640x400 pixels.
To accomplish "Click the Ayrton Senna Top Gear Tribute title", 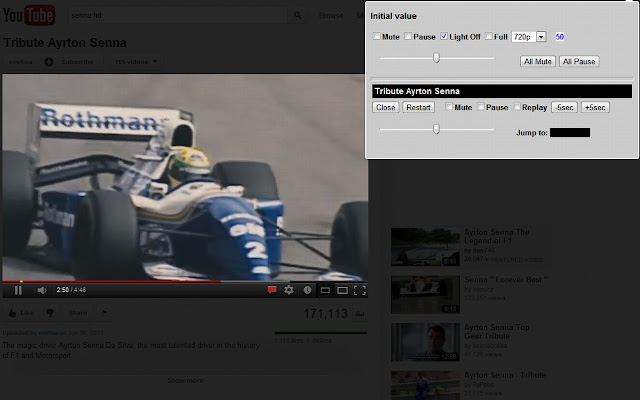I will click(497, 331).
